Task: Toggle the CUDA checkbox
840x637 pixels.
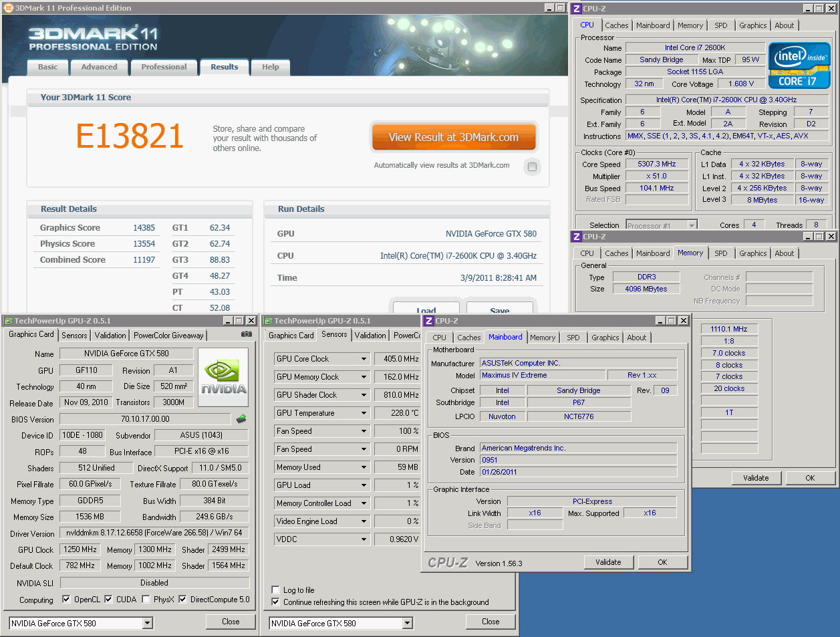Action: click(x=108, y=599)
